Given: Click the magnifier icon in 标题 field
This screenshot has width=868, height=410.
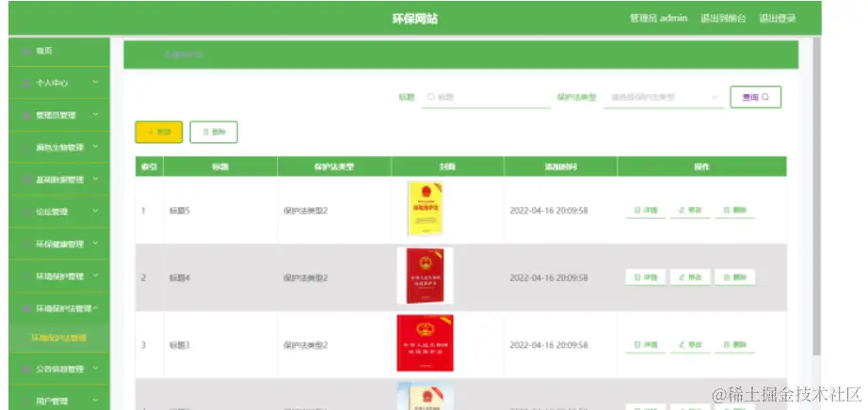Looking at the screenshot, I should [430, 97].
